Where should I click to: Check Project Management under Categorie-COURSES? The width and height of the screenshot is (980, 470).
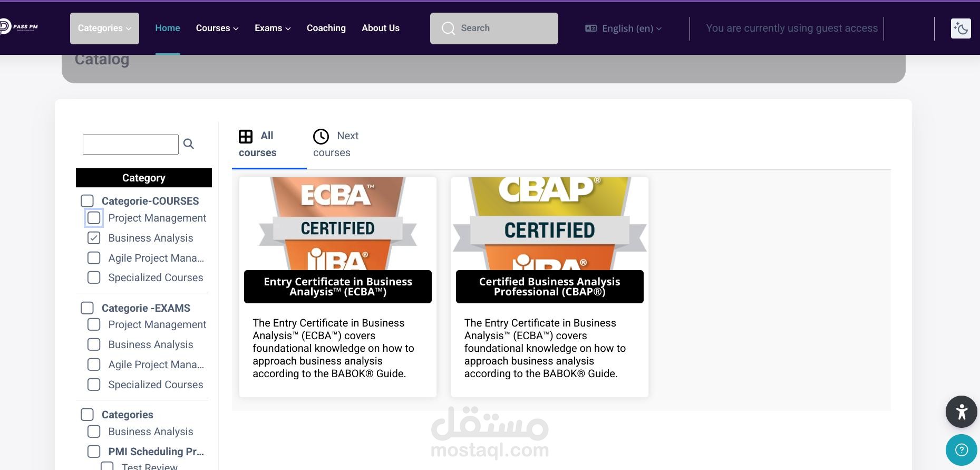click(x=94, y=218)
